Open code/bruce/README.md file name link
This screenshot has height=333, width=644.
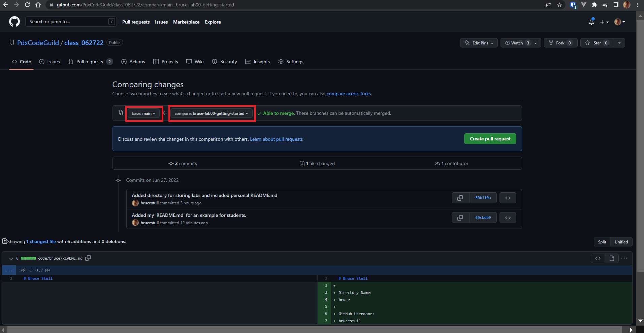tap(60, 258)
